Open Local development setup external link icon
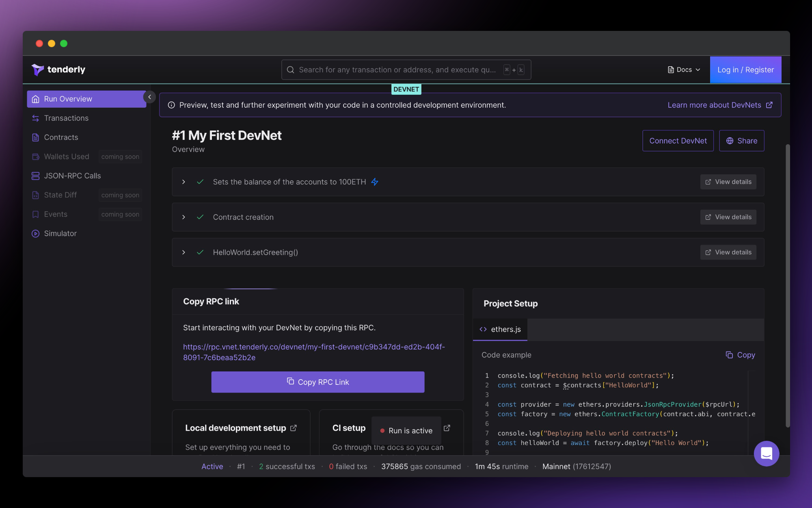The width and height of the screenshot is (812, 508). click(294, 428)
